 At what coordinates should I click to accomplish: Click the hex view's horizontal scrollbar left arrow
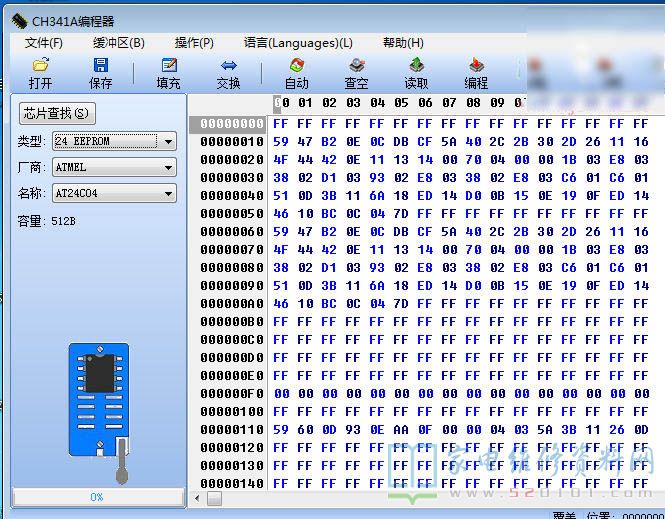point(196,498)
